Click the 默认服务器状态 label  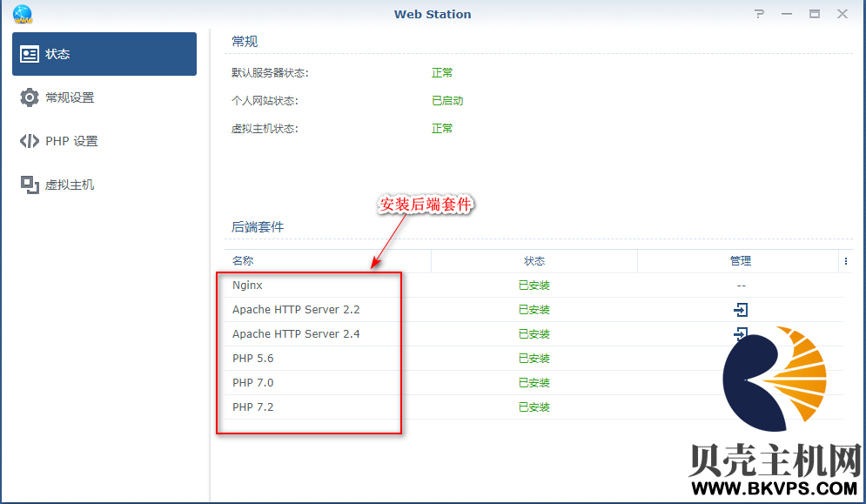click(270, 73)
